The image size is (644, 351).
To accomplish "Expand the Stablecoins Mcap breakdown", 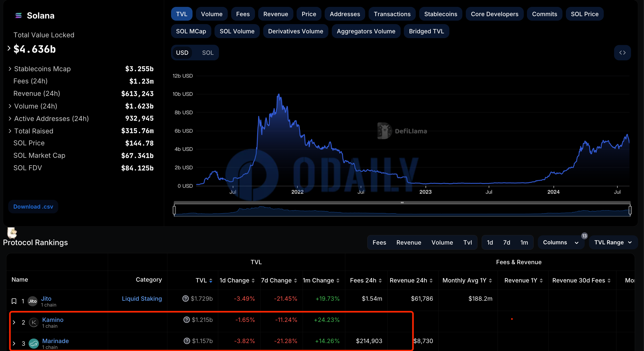I will 10,69.
